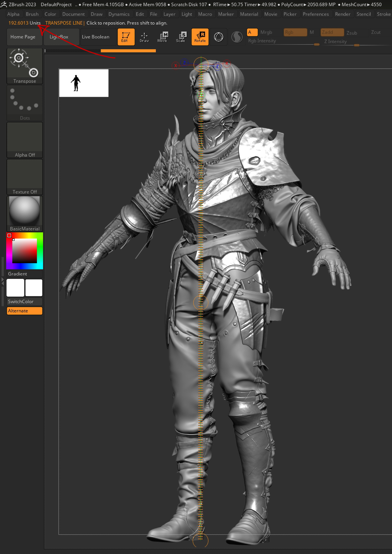
Task: Click the left white color swatch
Action: pos(15,288)
